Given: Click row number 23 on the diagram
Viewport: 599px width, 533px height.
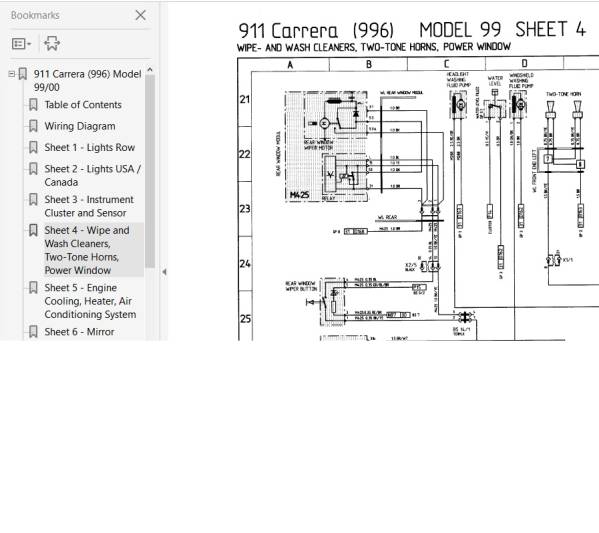Looking at the screenshot, I should tap(244, 209).
